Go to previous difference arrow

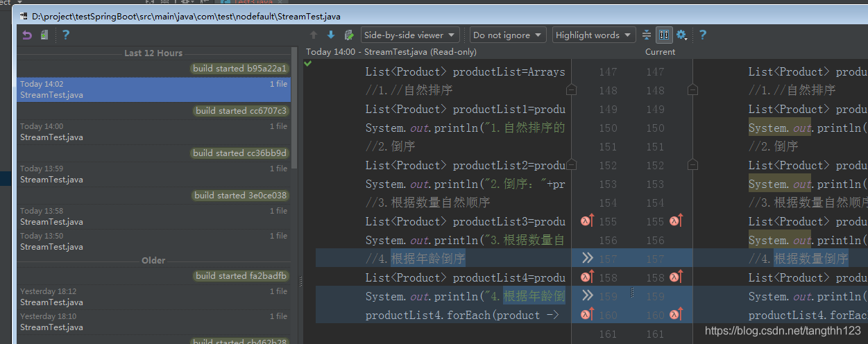[x=314, y=35]
